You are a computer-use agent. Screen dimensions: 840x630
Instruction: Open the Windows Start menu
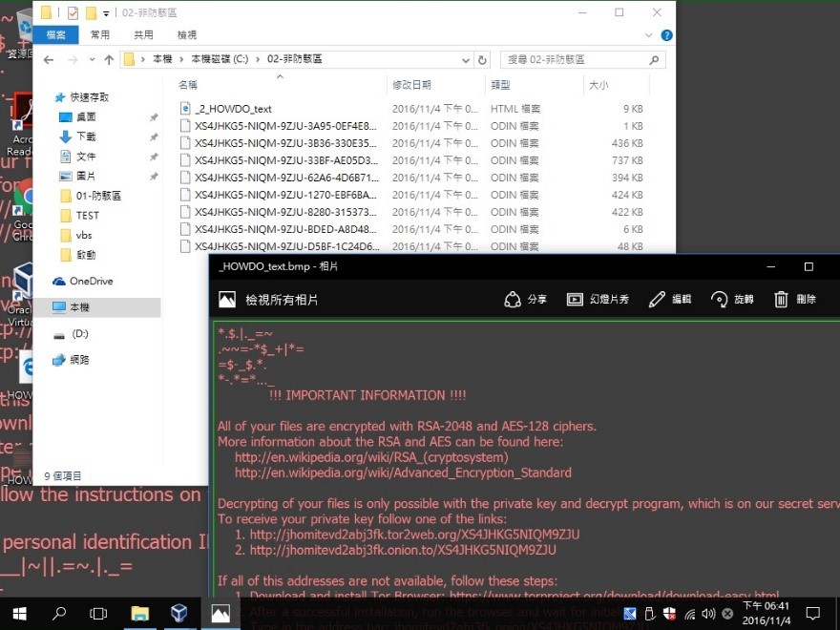coord(19,614)
